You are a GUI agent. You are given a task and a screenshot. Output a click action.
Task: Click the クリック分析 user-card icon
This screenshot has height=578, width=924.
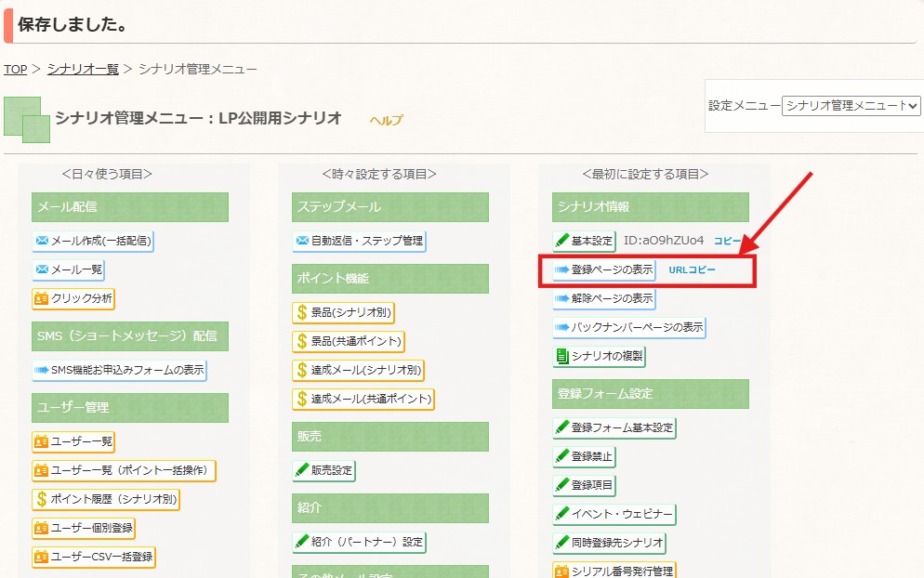[41, 298]
